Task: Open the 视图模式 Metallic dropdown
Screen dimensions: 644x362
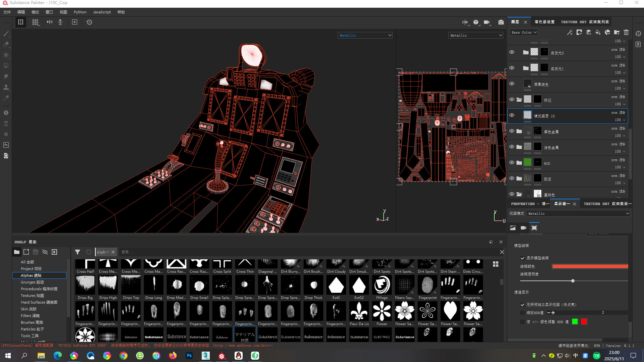Action: (x=578, y=213)
